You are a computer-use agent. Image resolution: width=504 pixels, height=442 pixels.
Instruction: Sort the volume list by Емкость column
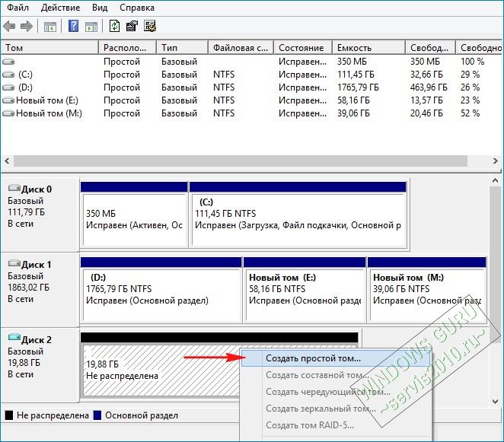pyautogui.click(x=368, y=48)
